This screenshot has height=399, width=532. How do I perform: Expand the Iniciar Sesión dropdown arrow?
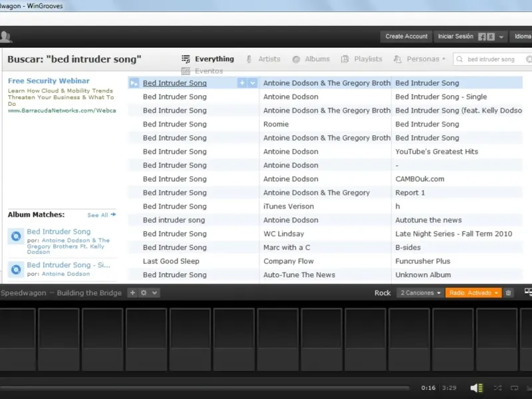[501, 37]
